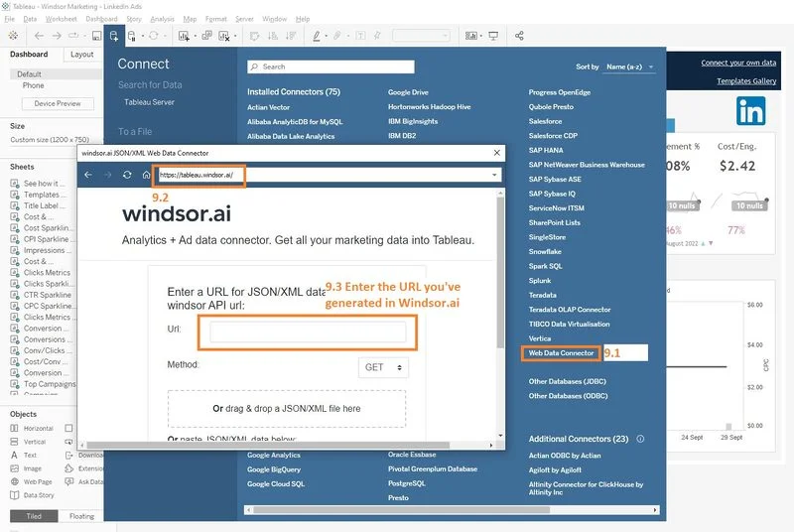Screen dimensions: 794x532
Task: Click the Pause Auto Updates icon
Action: (x=132, y=36)
